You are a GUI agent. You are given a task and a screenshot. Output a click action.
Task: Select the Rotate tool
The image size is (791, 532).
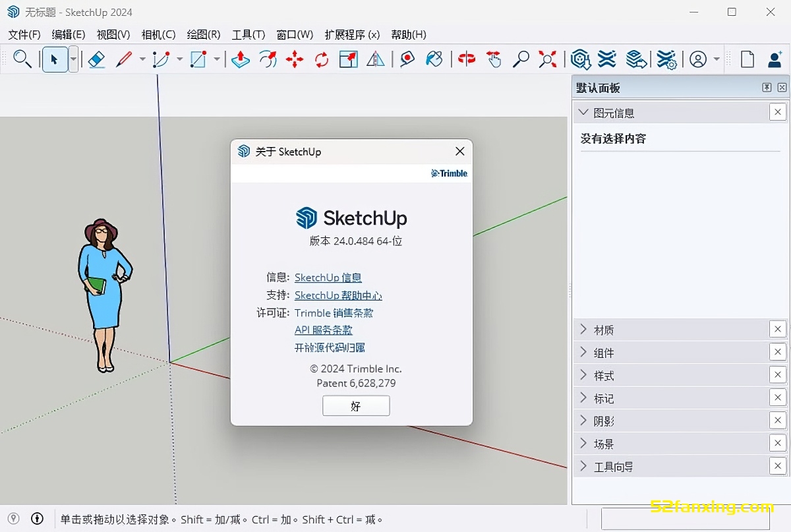(322, 59)
